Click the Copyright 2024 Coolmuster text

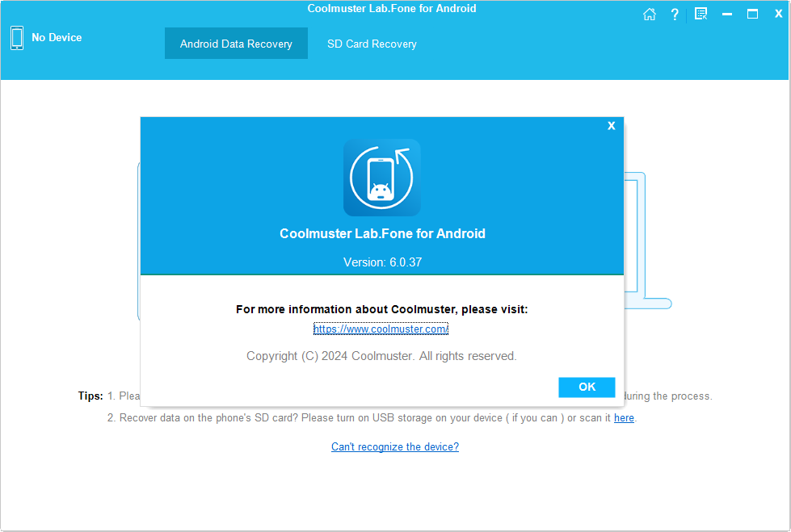(x=381, y=356)
